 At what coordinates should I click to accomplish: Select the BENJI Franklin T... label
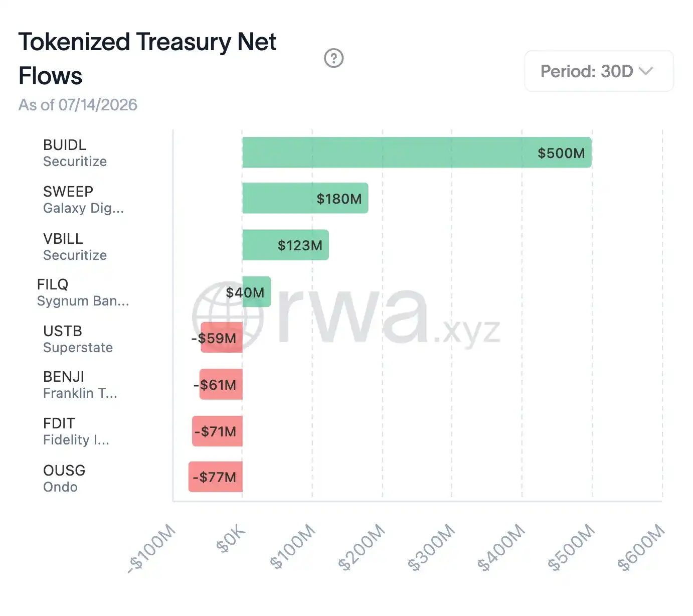pos(80,385)
